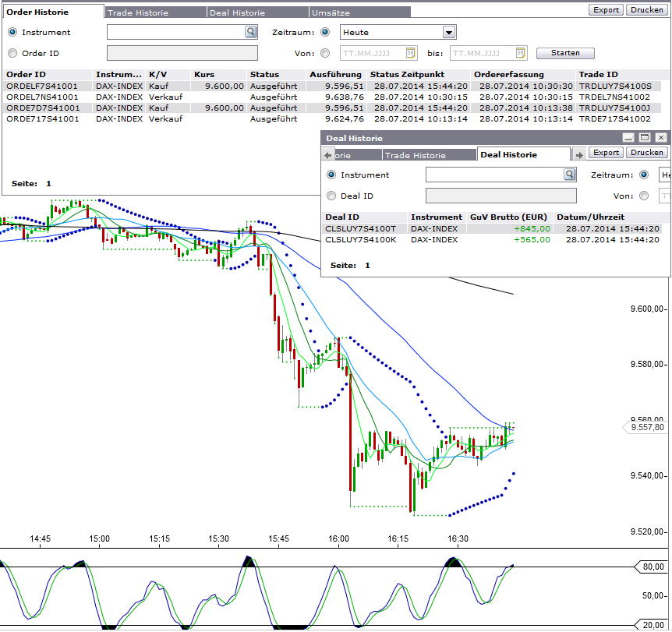Sort by Order ID column header
The height and width of the screenshot is (632, 672).
47,75
